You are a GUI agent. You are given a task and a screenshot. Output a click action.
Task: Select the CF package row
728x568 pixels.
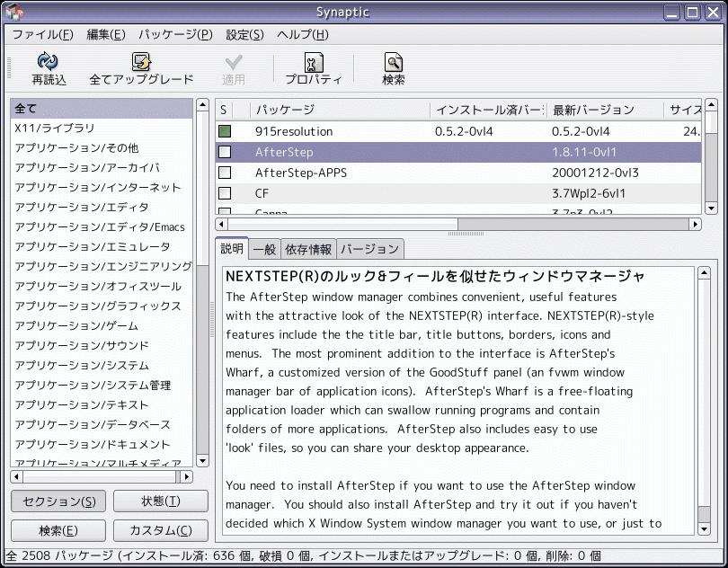coord(458,193)
